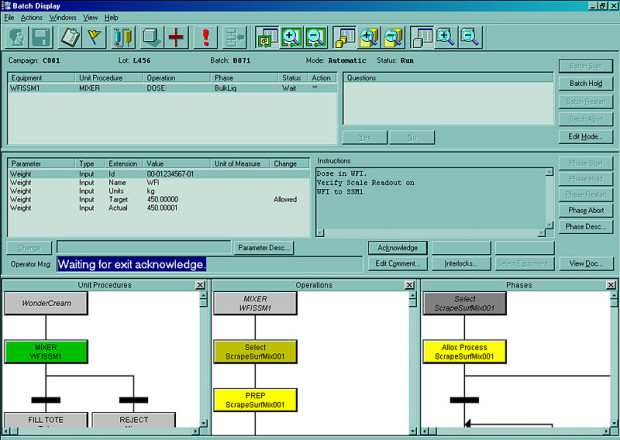Screen dimensions: 620x440
Task: Open the clipboard notes toolbar icon
Action: tap(70, 38)
